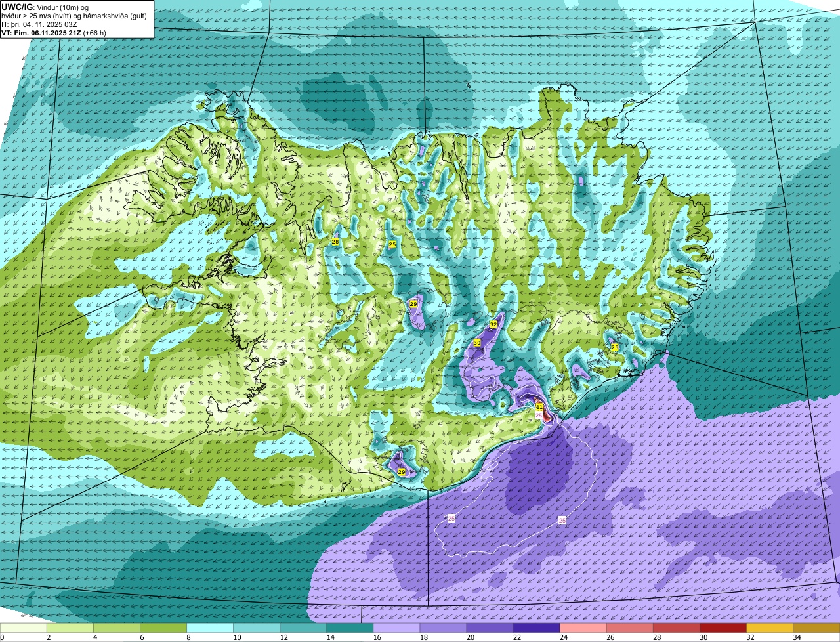Click the dark indigo 22–24 m/s legend swatch
The image size is (840, 642).
(x=536, y=628)
